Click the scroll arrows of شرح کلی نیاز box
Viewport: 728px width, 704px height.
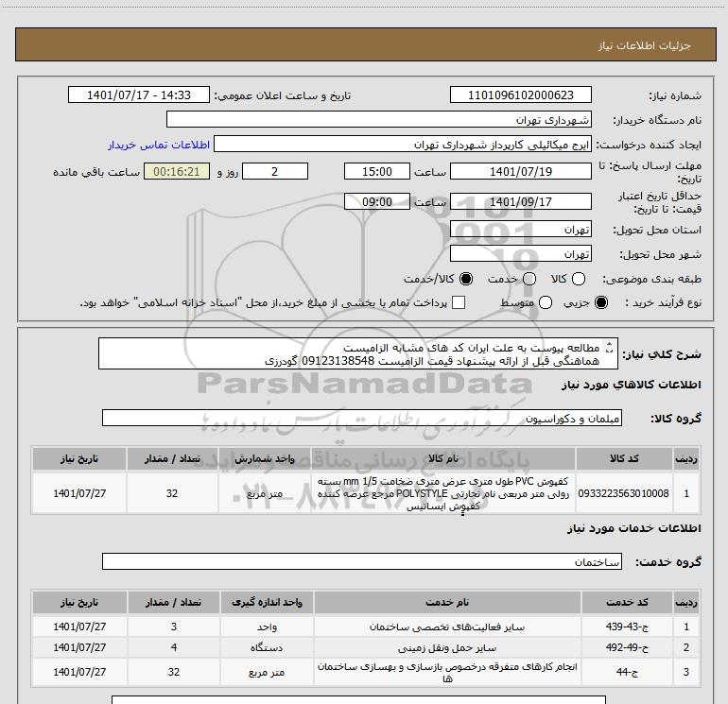610,347
